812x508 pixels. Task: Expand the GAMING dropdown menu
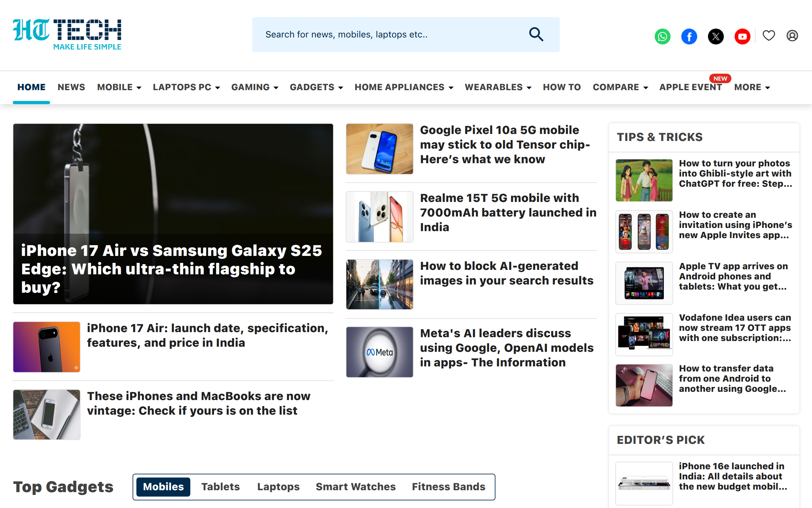pos(255,87)
